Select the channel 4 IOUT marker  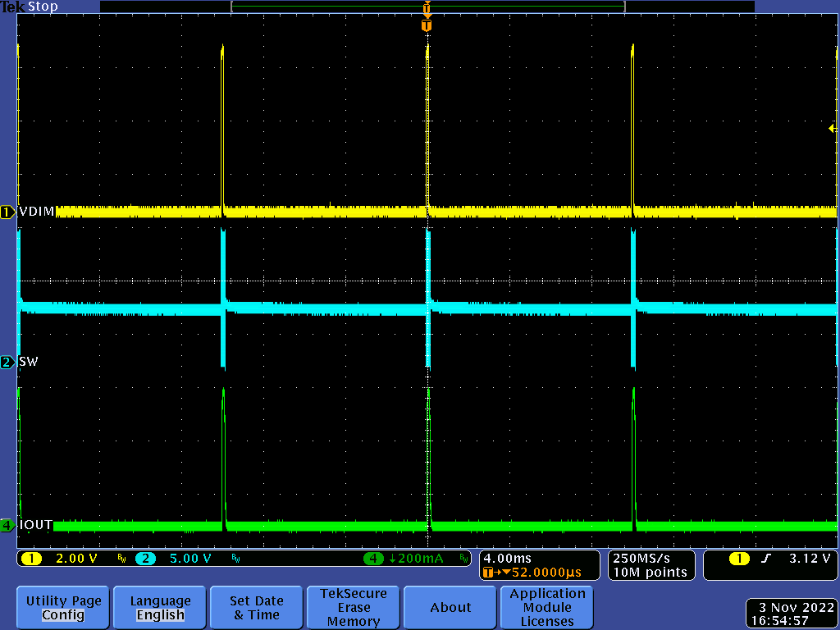click(x=7, y=526)
